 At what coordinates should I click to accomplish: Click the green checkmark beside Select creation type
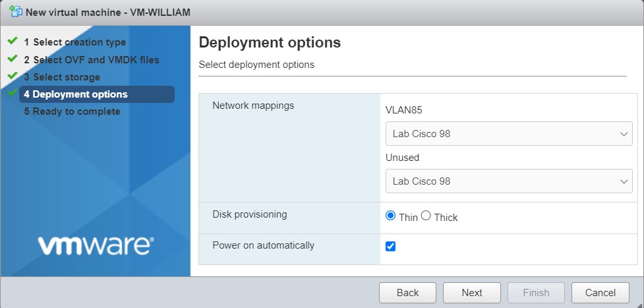pyautogui.click(x=12, y=42)
